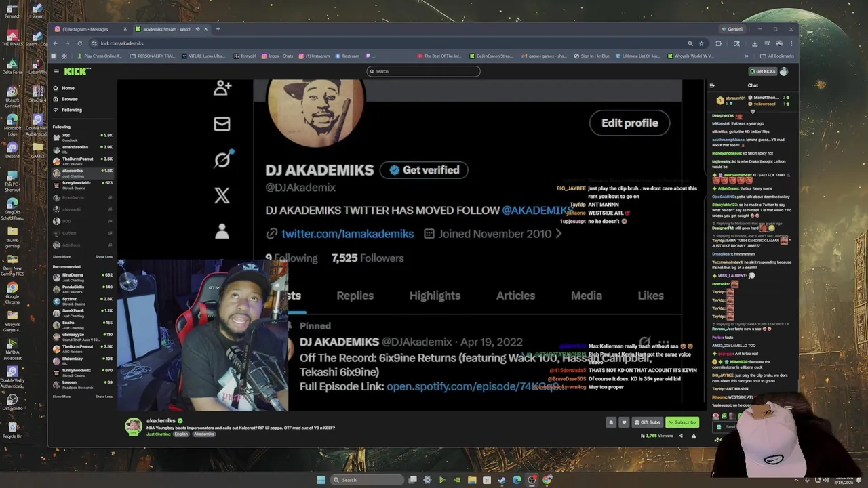Image resolution: width=868 pixels, height=488 pixels.
Task: Collapse the Chat panel with the arrow icon
Action: (712, 85)
